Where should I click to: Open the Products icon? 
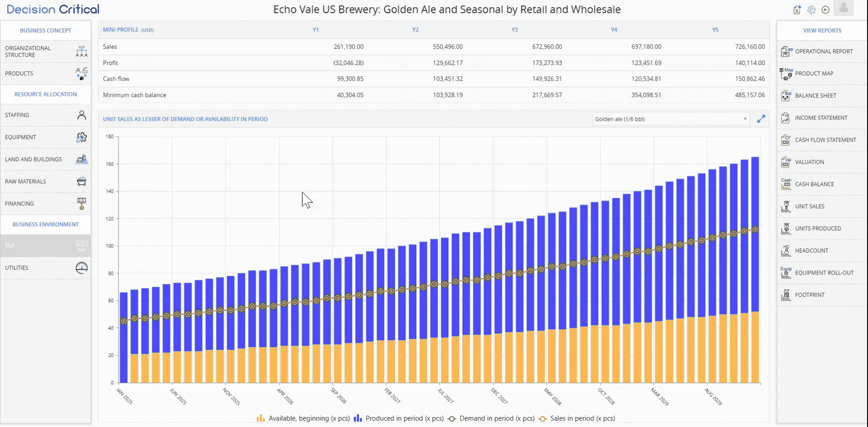point(81,74)
